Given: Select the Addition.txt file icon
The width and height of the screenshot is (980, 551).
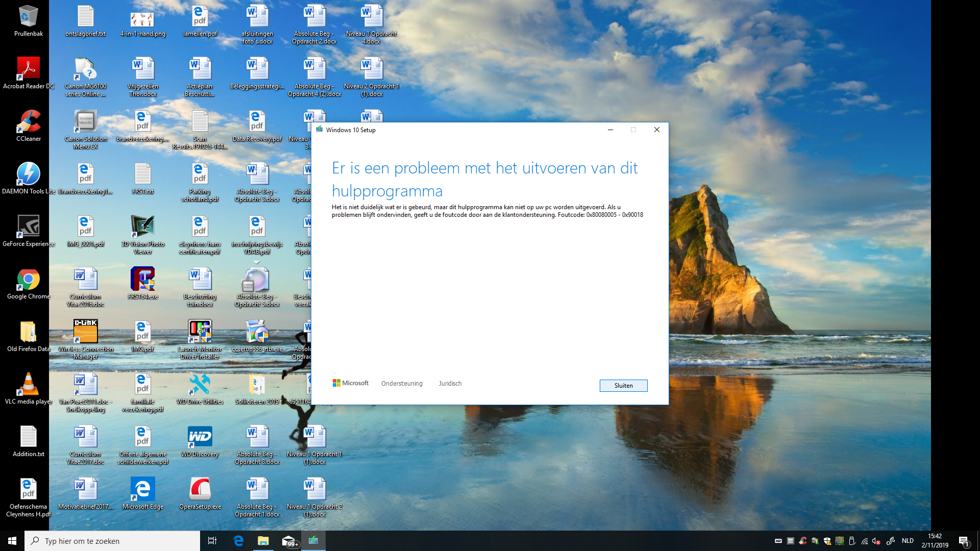Looking at the screenshot, I should click(x=29, y=441).
